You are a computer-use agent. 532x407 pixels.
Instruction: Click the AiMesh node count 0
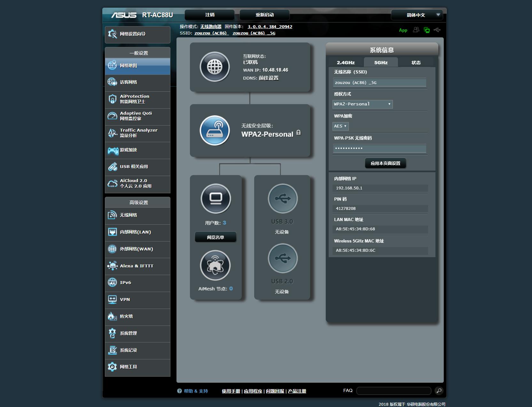(x=231, y=288)
